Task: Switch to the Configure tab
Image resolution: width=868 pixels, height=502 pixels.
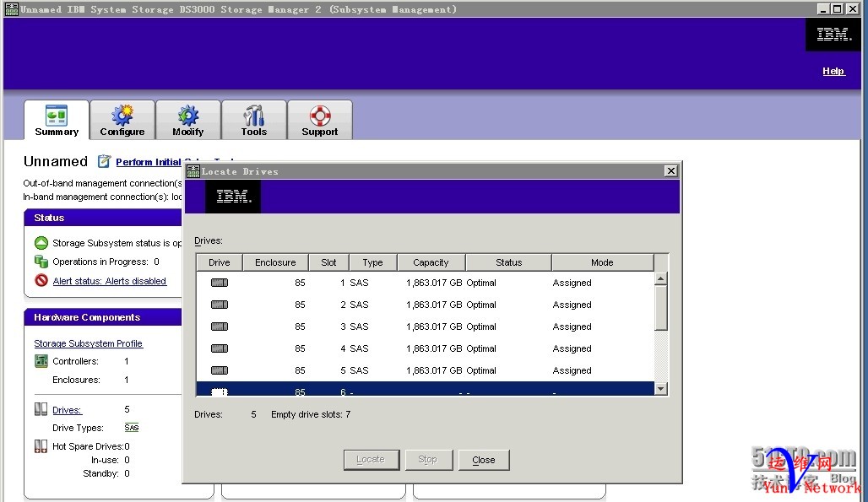Action: pyautogui.click(x=122, y=120)
